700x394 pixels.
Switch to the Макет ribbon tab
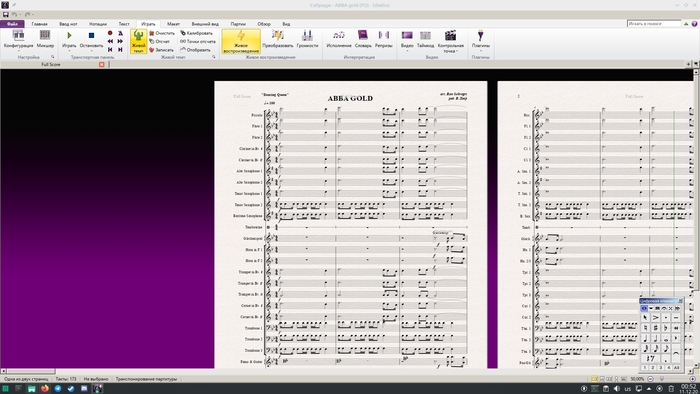173,24
